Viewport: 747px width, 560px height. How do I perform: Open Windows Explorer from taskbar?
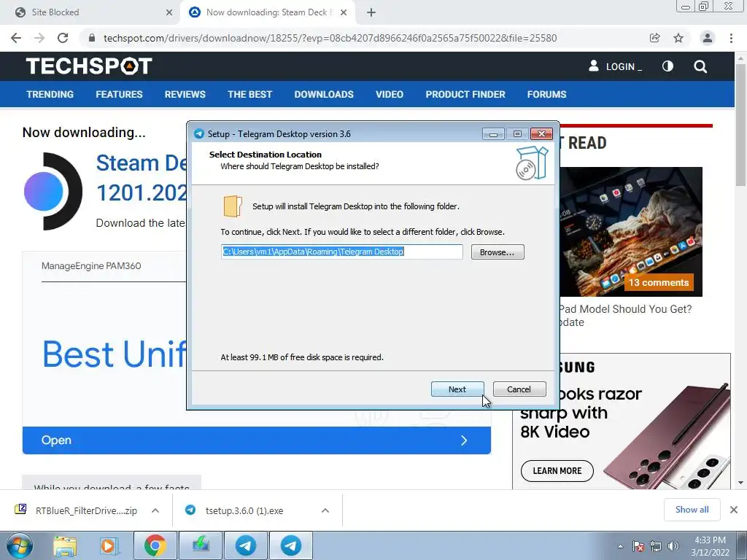[65, 545]
